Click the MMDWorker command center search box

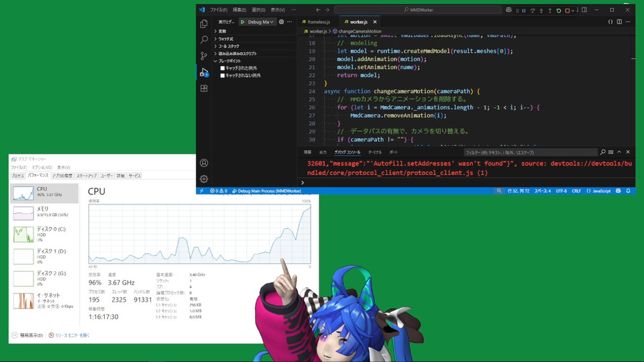(418, 10)
